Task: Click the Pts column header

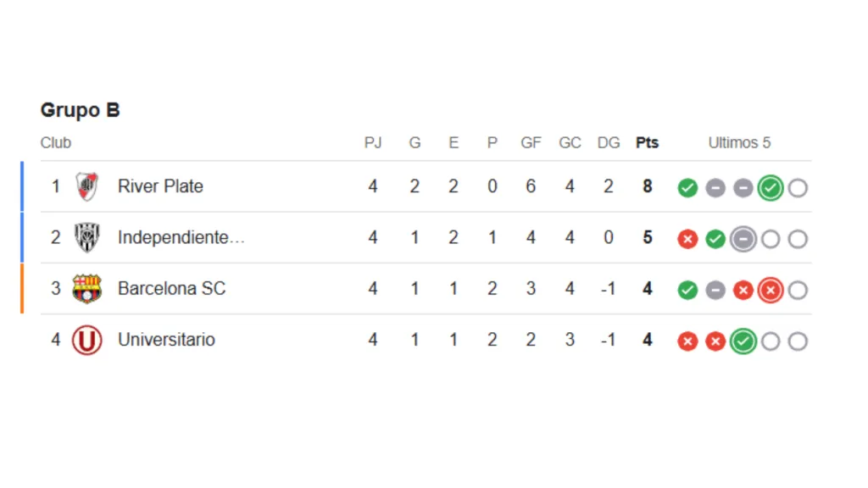Action: [x=647, y=143]
